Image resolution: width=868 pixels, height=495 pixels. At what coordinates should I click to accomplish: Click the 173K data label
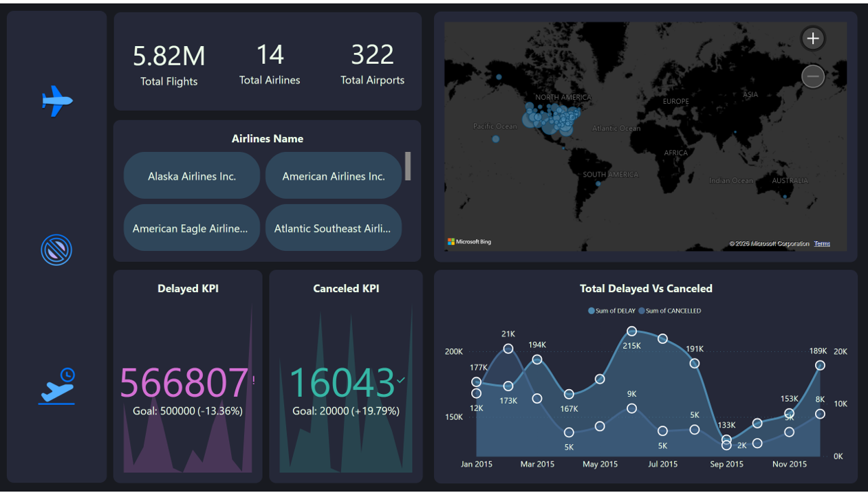pyautogui.click(x=508, y=401)
